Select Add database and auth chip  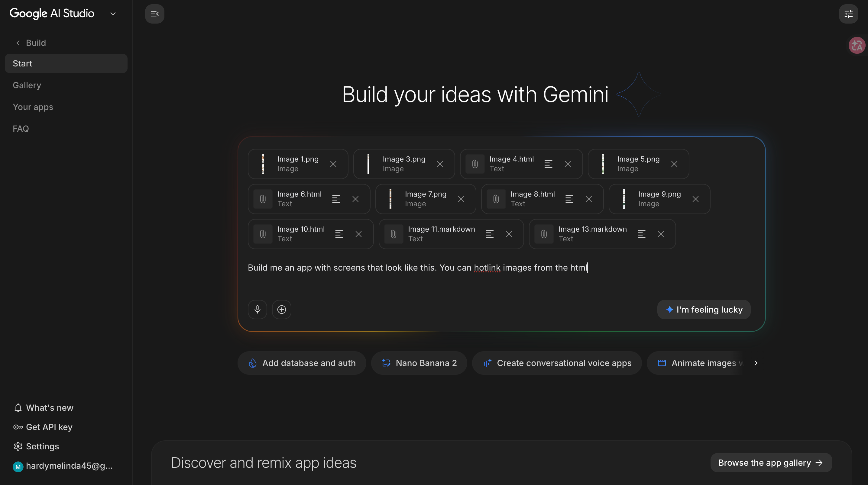[302, 363]
